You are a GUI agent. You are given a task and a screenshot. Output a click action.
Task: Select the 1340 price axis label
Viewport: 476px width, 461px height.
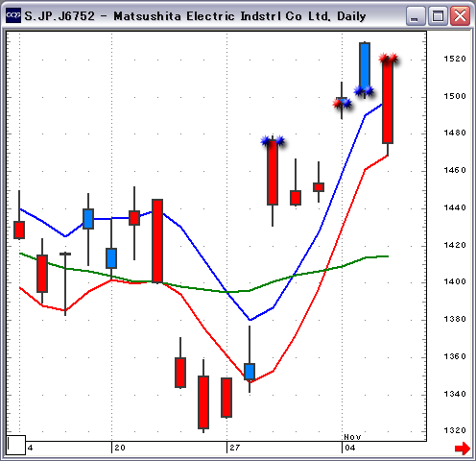pos(455,394)
